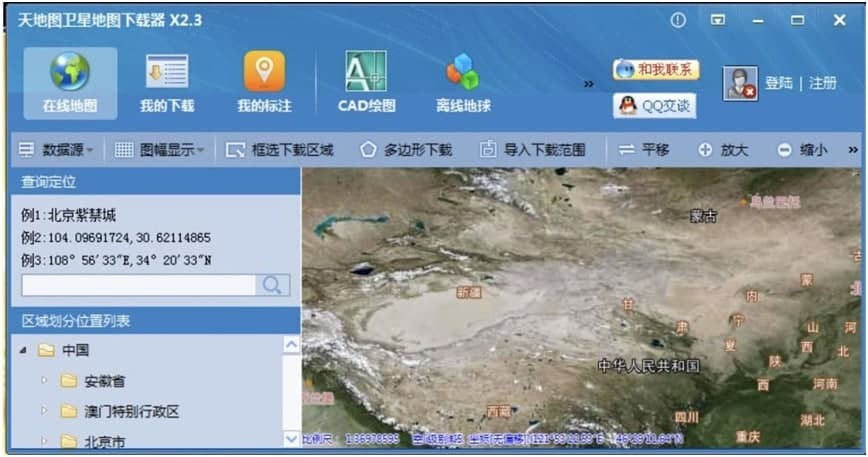Click example text 例2:104.09691724,30.62114865
The image size is (868, 457).
(116, 238)
